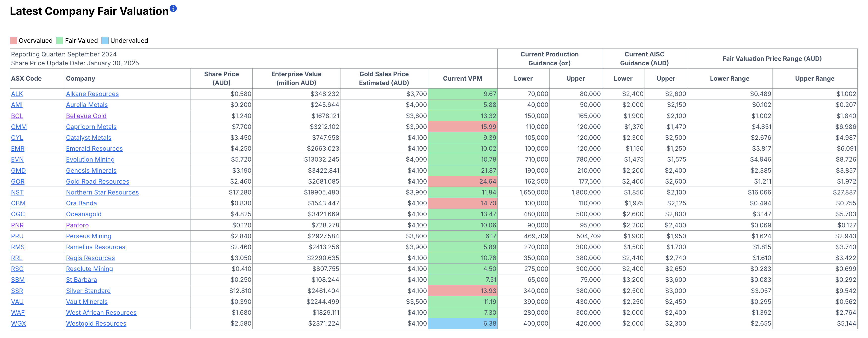This screenshot has height=338, width=868.
Task: Open the VAU ticker link
Action: (x=17, y=302)
